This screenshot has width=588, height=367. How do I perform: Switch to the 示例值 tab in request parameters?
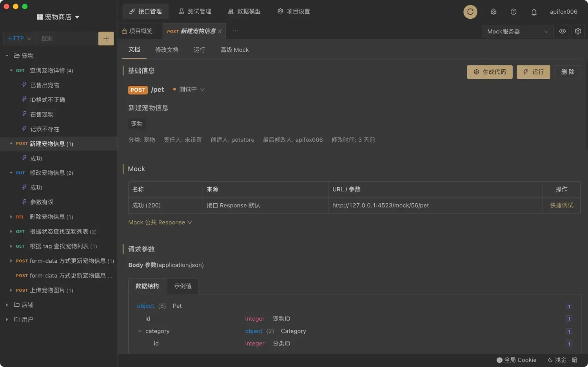click(182, 286)
